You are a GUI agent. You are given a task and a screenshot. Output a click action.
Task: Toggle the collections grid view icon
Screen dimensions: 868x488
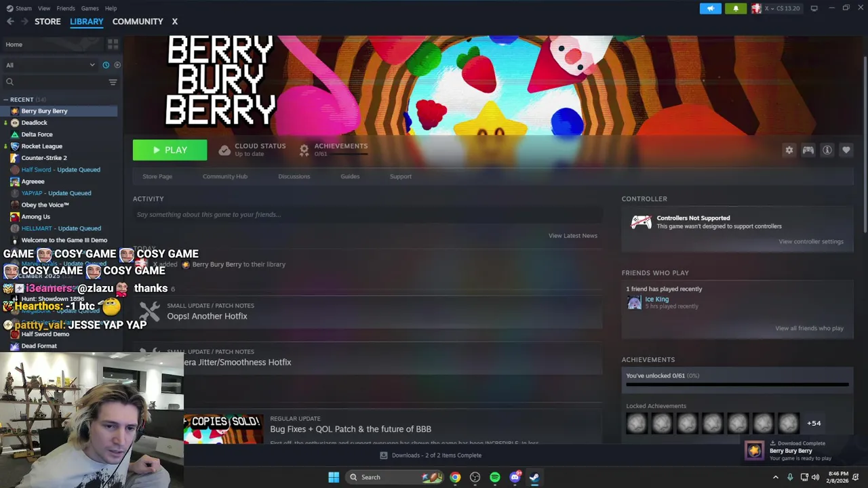(x=113, y=44)
